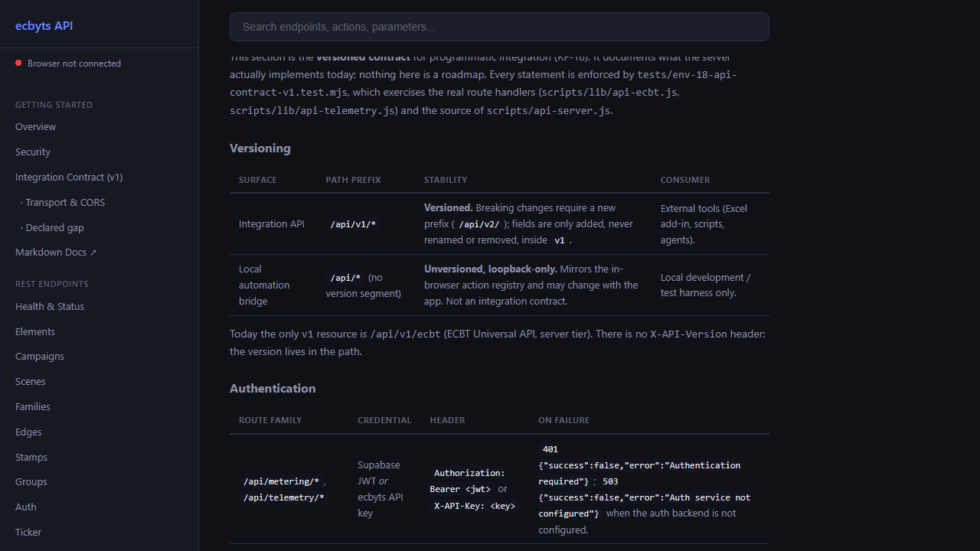Viewport: 980px width, 551px height.
Task: Focus the search endpoints input field
Action: pyautogui.click(x=499, y=27)
